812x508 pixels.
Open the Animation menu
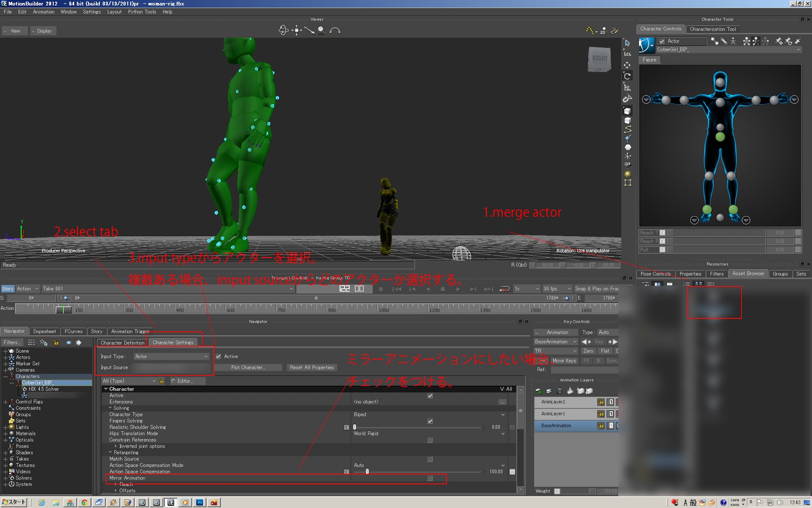click(x=44, y=12)
